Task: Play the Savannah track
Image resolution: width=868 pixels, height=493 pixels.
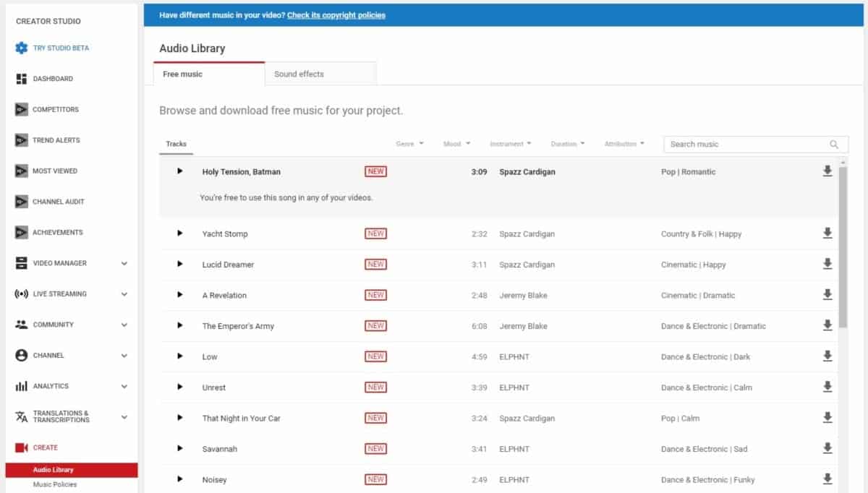Action: [180, 448]
